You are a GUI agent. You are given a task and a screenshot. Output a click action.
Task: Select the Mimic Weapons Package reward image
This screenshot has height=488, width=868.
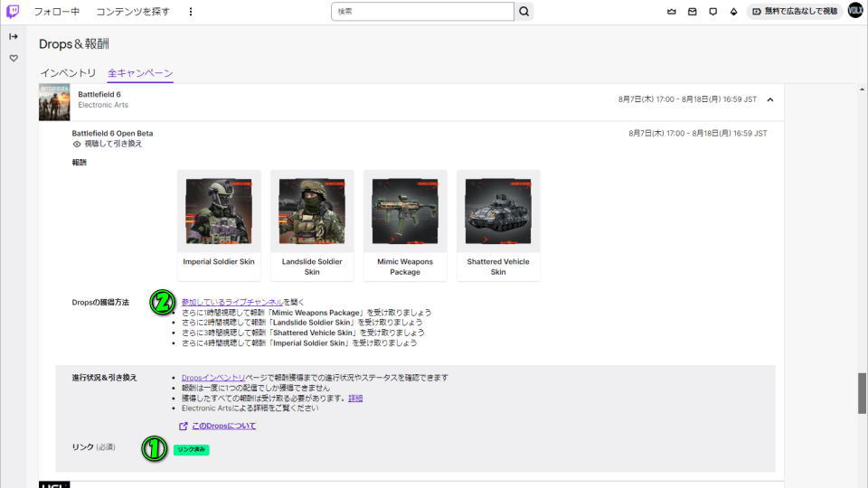point(405,211)
